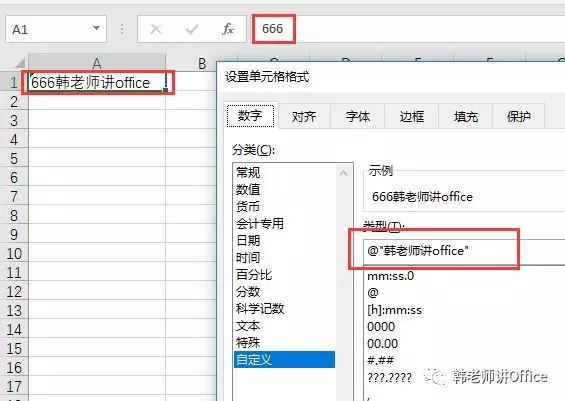The image size is (565, 401).
Task: Select 货币 in the category list
Action: pos(285,206)
